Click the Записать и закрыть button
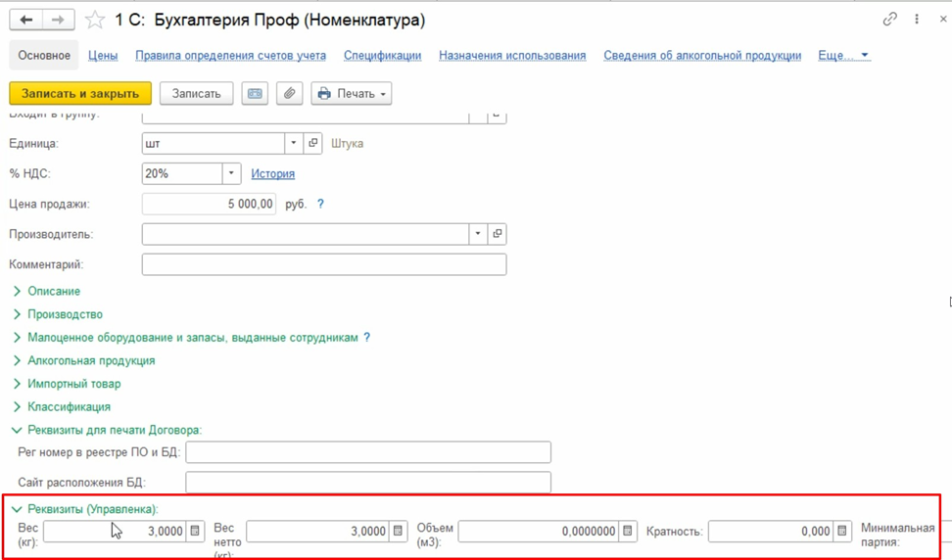This screenshot has width=952, height=560. click(80, 93)
